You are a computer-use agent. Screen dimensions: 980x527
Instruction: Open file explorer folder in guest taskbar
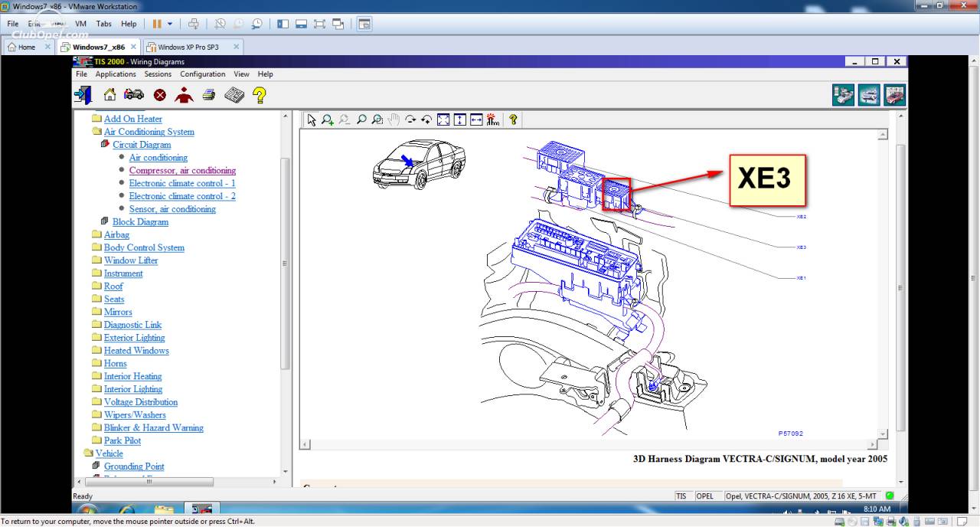click(164, 509)
